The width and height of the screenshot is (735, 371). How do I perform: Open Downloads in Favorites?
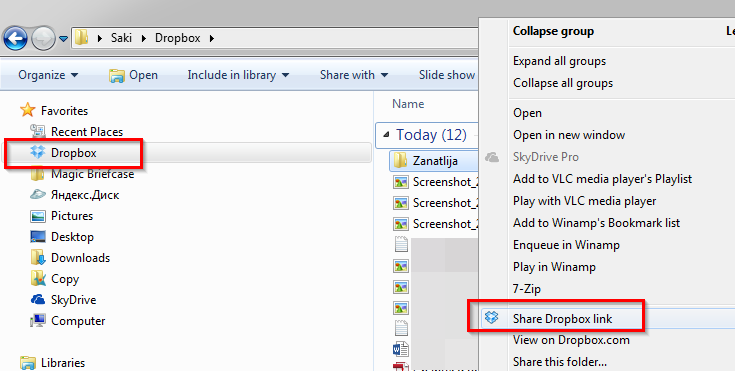(x=80, y=258)
